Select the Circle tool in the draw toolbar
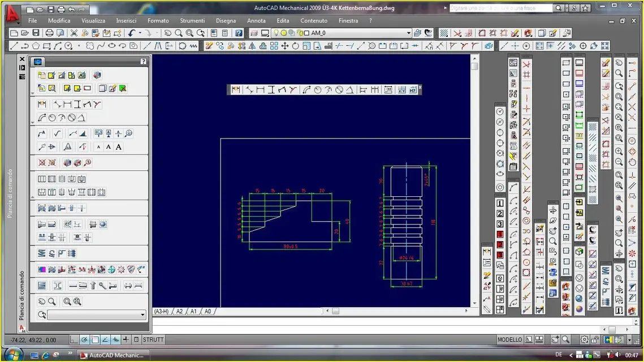 (x=68, y=46)
